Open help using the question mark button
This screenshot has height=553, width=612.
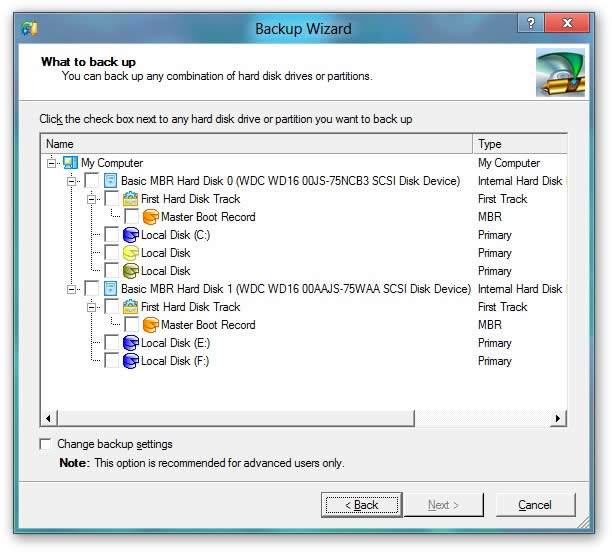[x=530, y=23]
